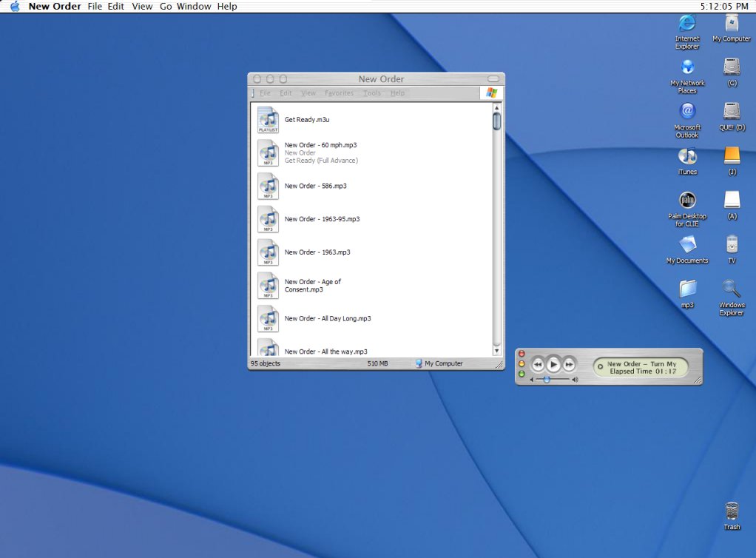Select the Get Ready.m3u playlist file icon
This screenshot has width=756, height=558.
(268, 120)
